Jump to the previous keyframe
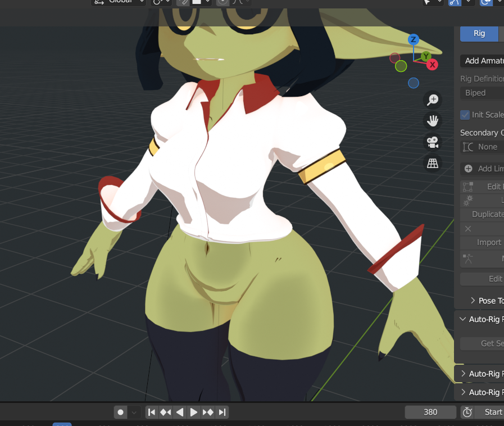 pyautogui.click(x=166, y=412)
